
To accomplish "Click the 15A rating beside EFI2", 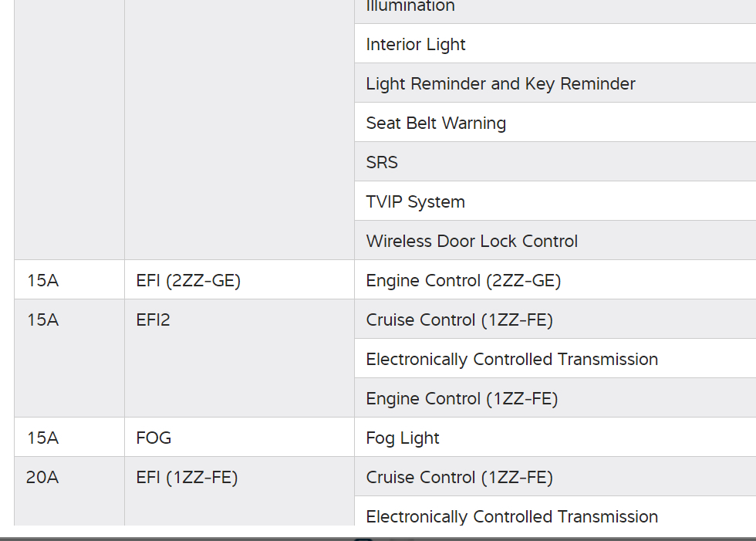I will pos(42,320).
